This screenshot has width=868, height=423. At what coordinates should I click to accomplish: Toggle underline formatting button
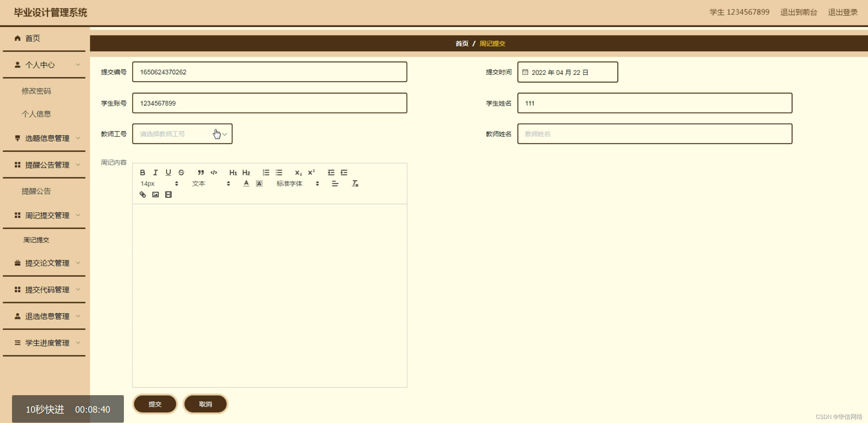(x=168, y=172)
